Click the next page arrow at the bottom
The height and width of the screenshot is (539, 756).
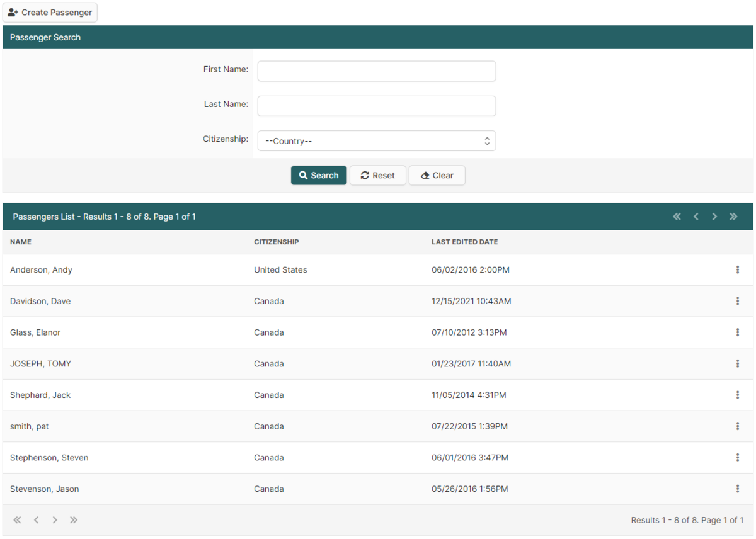(55, 519)
